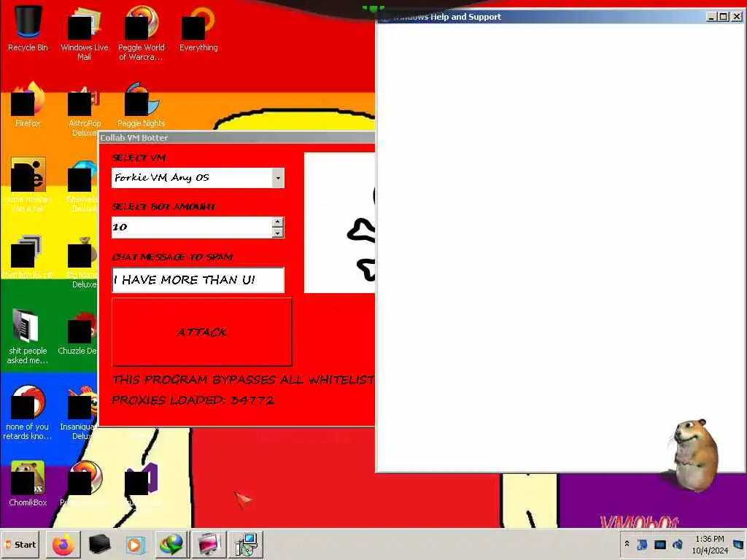Screen dimensions: 747x560
Task: Click the computer-and-disc installer taskbar icon
Action: 246,545
